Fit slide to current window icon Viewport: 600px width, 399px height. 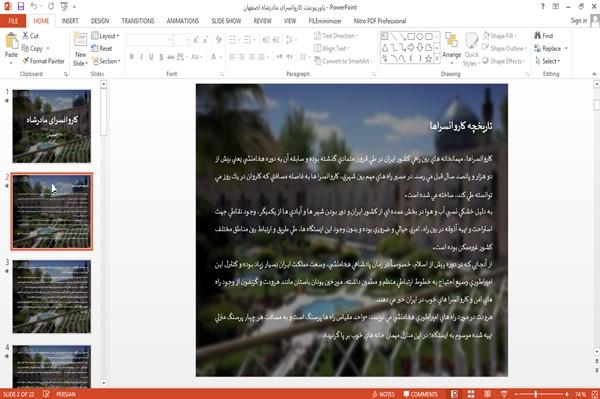(595, 394)
